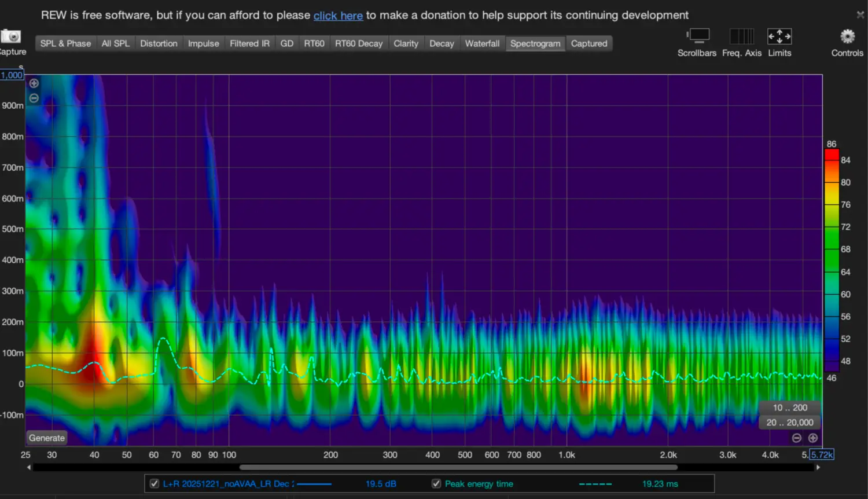Uncheck the L+R measurement trace checkbox
Image resolution: width=868 pixels, height=499 pixels.
click(155, 483)
